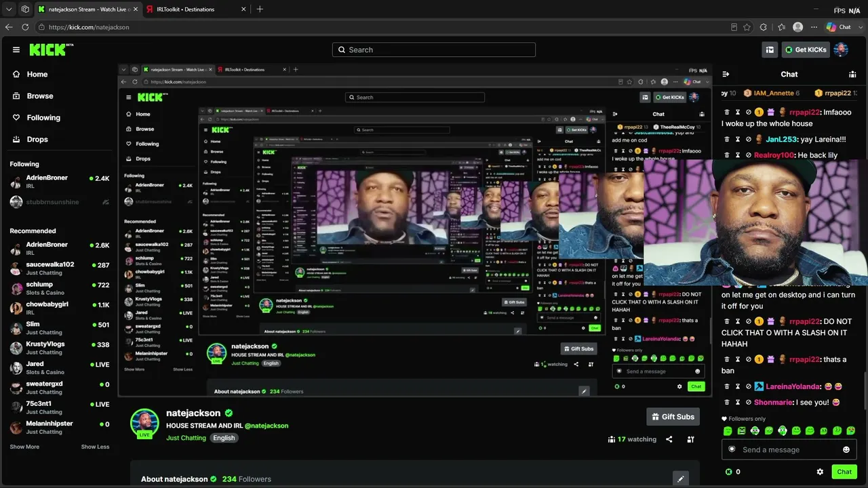Open the browser Favorites list icon
The image size is (868, 488).
781,27
